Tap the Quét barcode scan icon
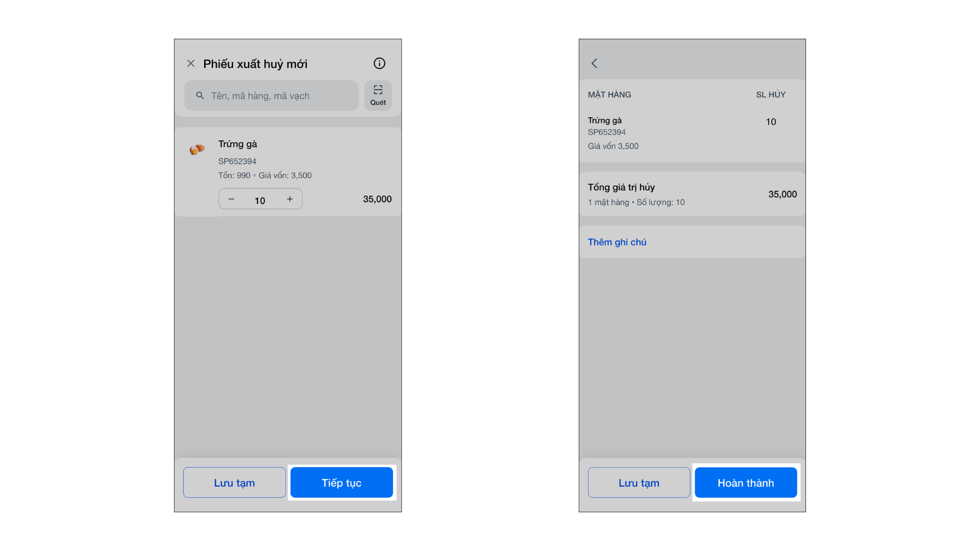The image size is (980, 551). coord(378,95)
